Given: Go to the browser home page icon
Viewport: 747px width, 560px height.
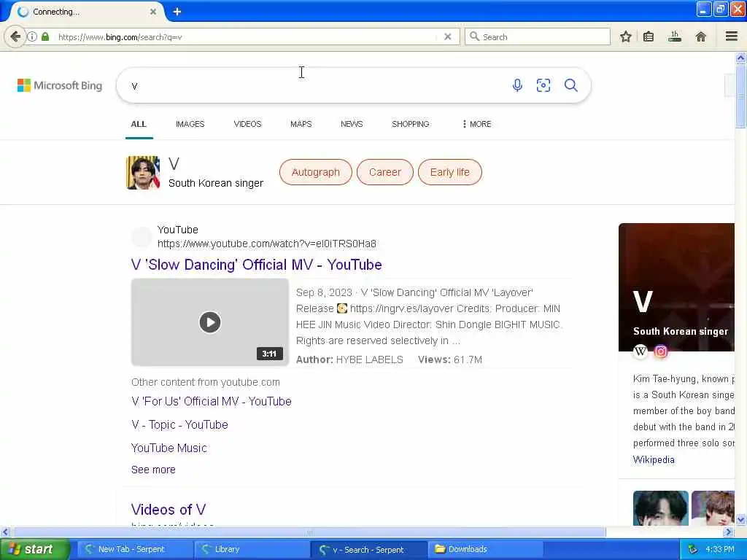Looking at the screenshot, I should 700,36.
